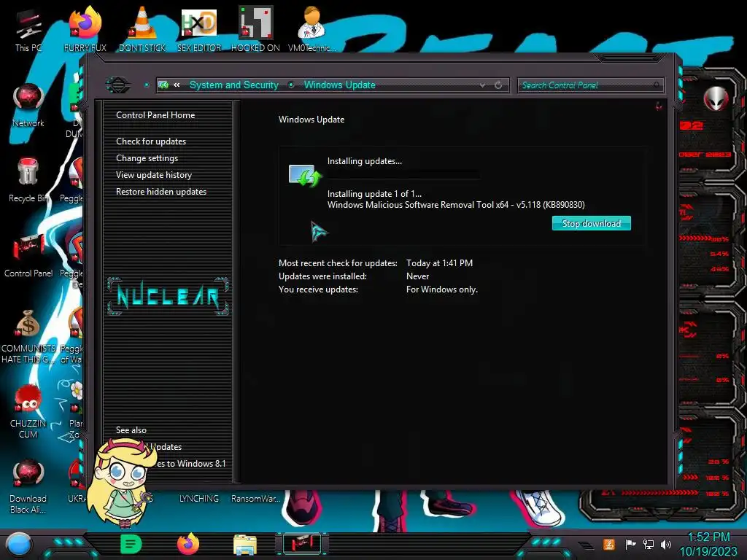Select Windows Update breadcrumb

pyautogui.click(x=340, y=85)
